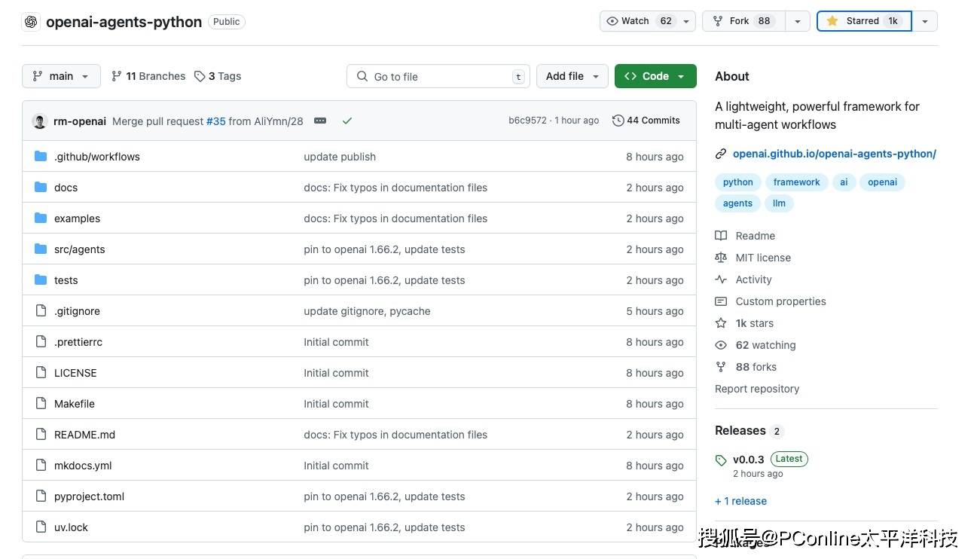Click the link icon beside website URL
The height and width of the screenshot is (559, 980).
721,154
